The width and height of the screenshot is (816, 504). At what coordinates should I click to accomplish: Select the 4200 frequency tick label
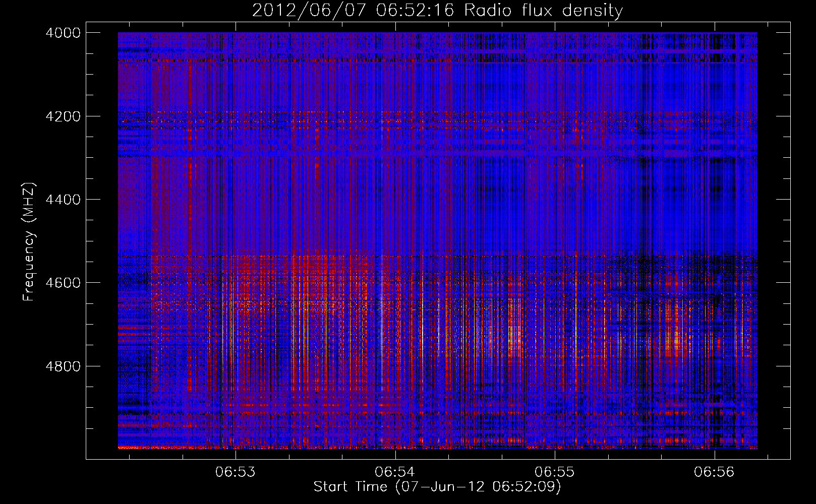tap(63, 116)
